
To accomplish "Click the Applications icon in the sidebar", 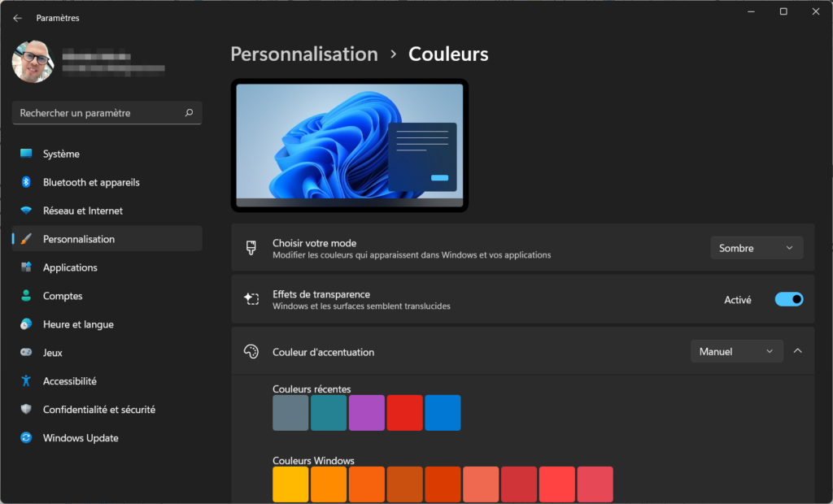I will click(26, 267).
